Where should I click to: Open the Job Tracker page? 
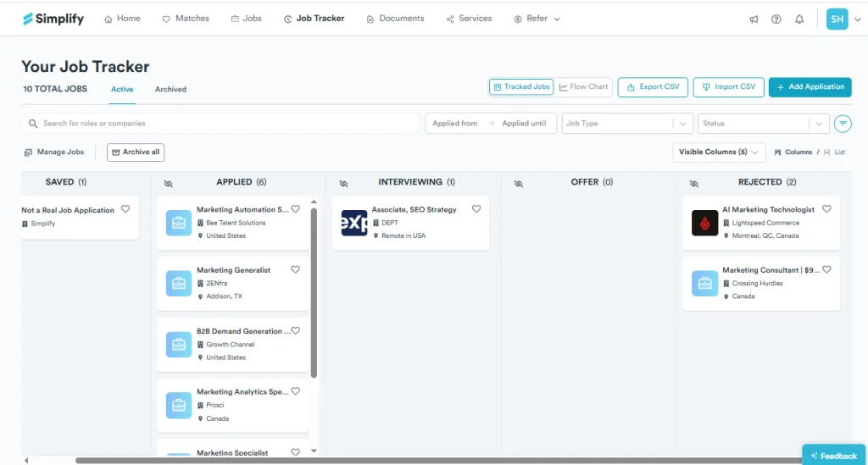[x=314, y=19]
